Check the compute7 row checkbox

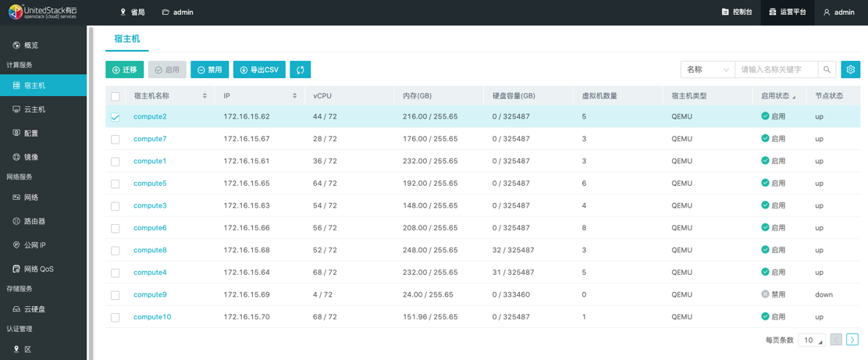116,139
